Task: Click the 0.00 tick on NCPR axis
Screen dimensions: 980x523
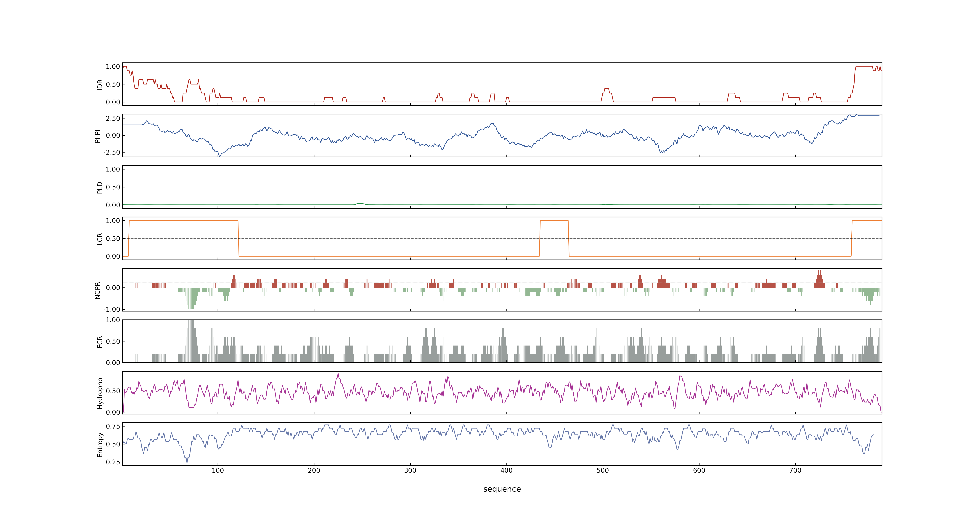Action: point(113,288)
